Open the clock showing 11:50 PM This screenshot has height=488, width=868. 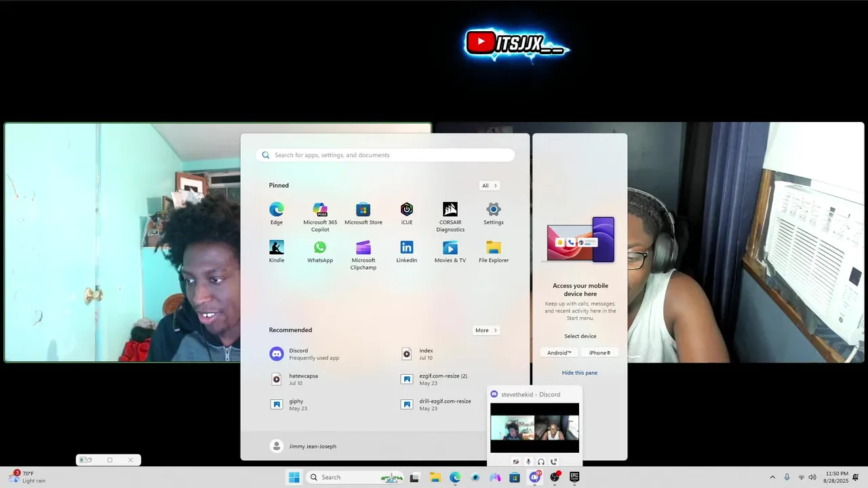pos(837,477)
